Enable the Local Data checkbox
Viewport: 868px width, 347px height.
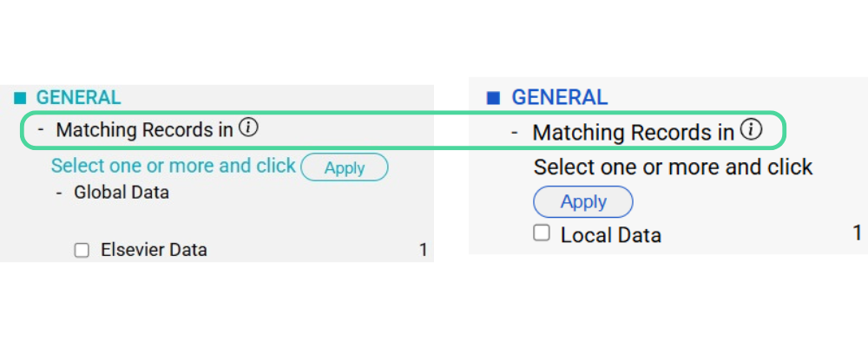[542, 233]
